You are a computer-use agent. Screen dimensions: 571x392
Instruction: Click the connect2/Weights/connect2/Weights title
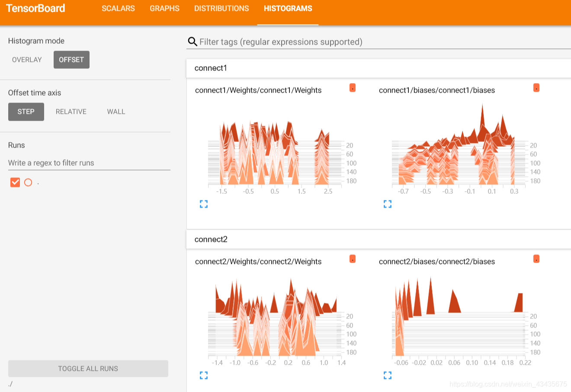click(258, 261)
